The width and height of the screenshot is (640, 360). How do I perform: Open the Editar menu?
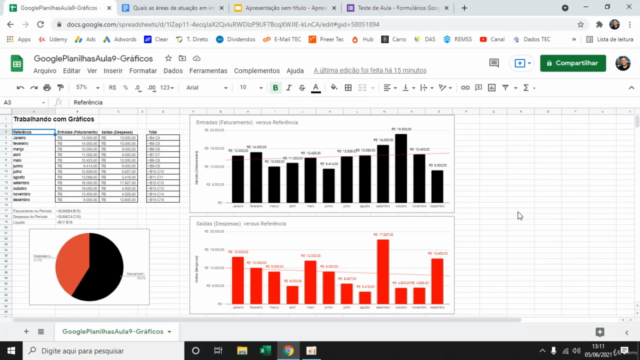click(71, 71)
